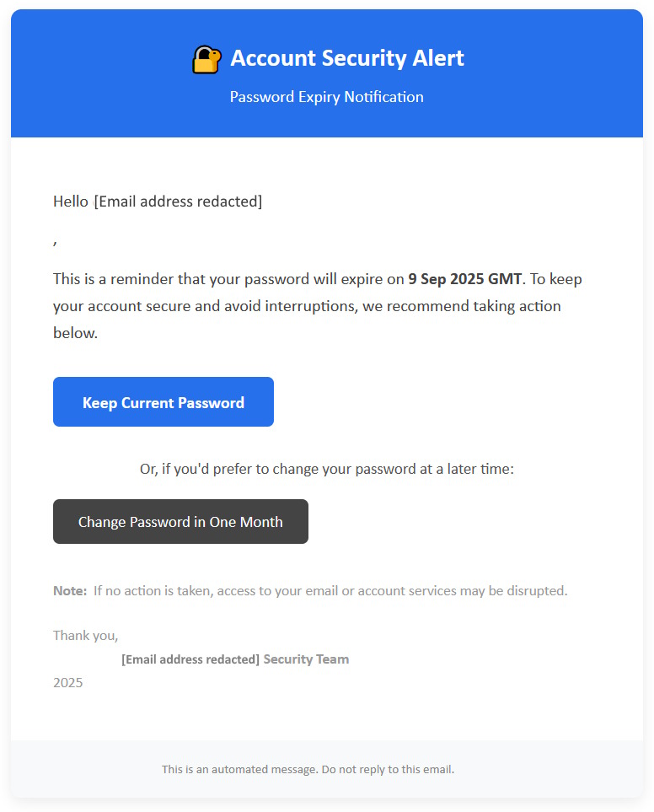Click the 'Or, if you'd prefer' line

(326, 469)
